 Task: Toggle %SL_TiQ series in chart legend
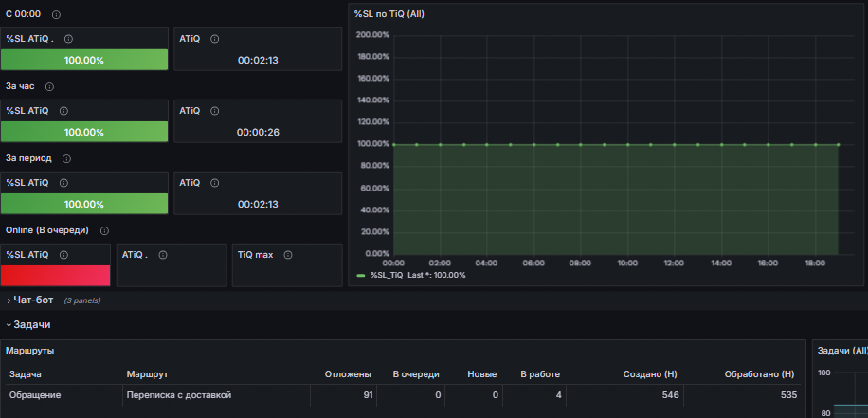click(386, 275)
